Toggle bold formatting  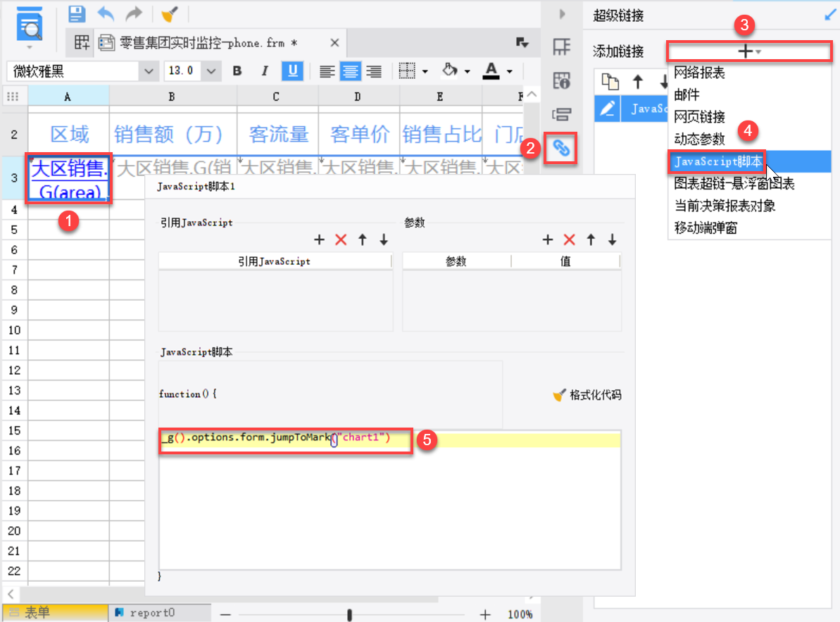click(x=237, y=70)
